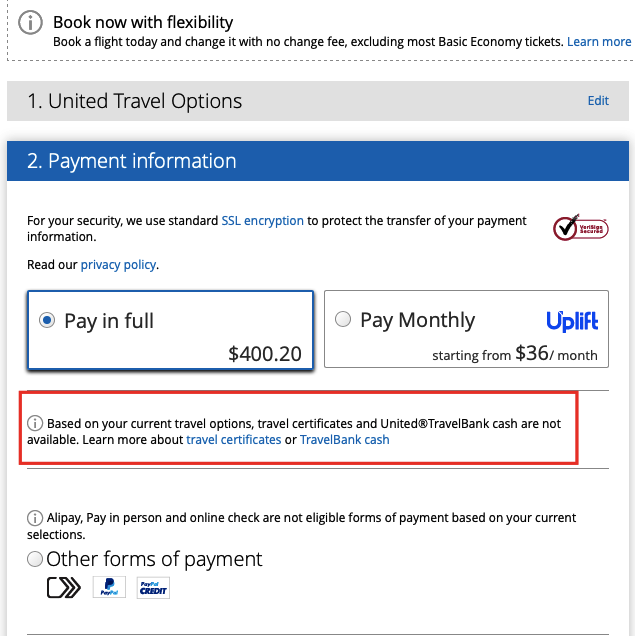Open the SSL encryption link
The width and height of the screenshot is (635, 636).
[262, 221]
